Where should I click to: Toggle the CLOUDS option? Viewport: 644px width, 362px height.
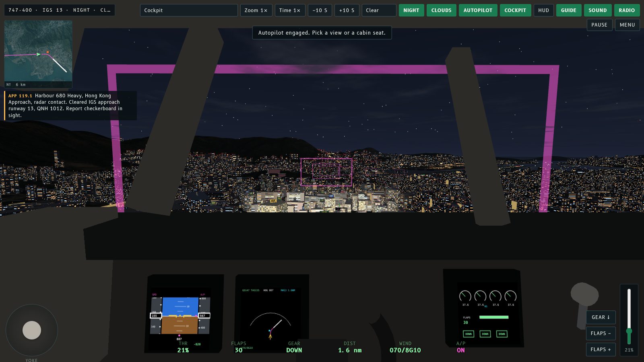click(441, 10)
